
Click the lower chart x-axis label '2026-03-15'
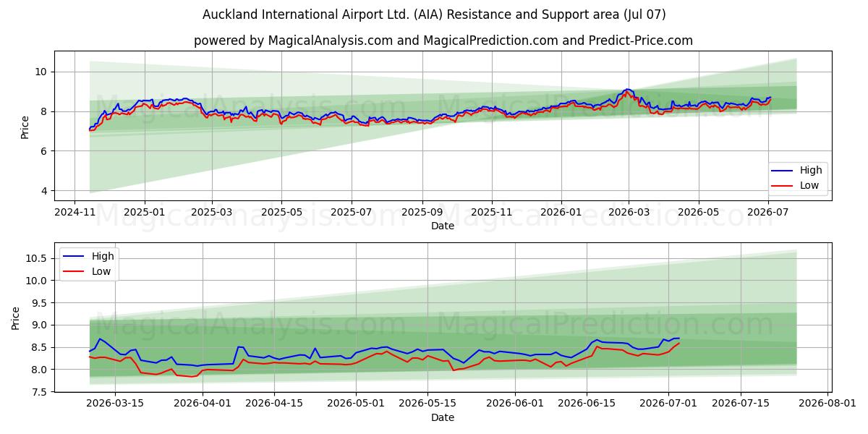click(115, 404)
